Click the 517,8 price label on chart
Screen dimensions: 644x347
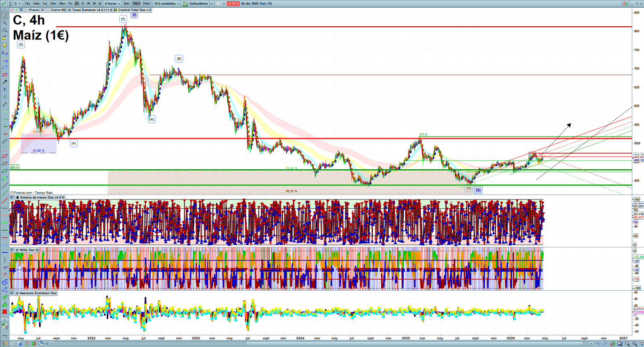(423, 135)
